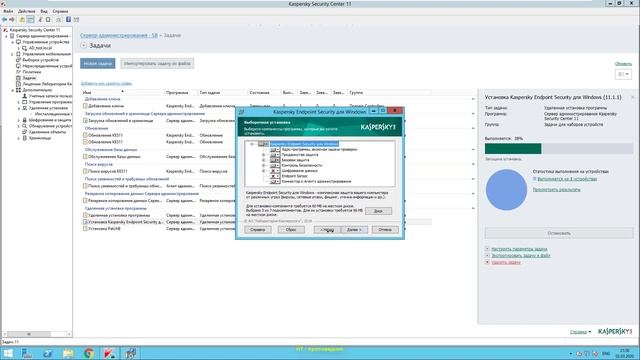Open Лицензии Лаборатории Касперского tree node
640x360 pixels.
coord(47,84)
